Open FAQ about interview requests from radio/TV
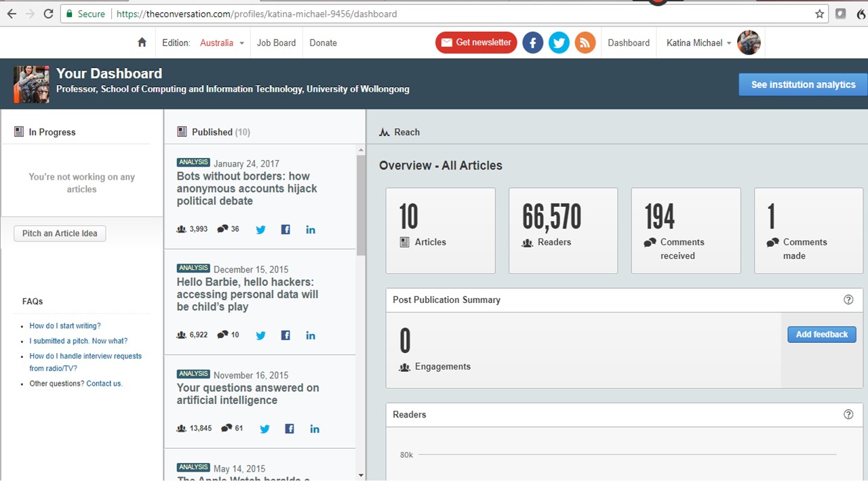This screenshot has height=488, width=868. click(x=85, y=362)
